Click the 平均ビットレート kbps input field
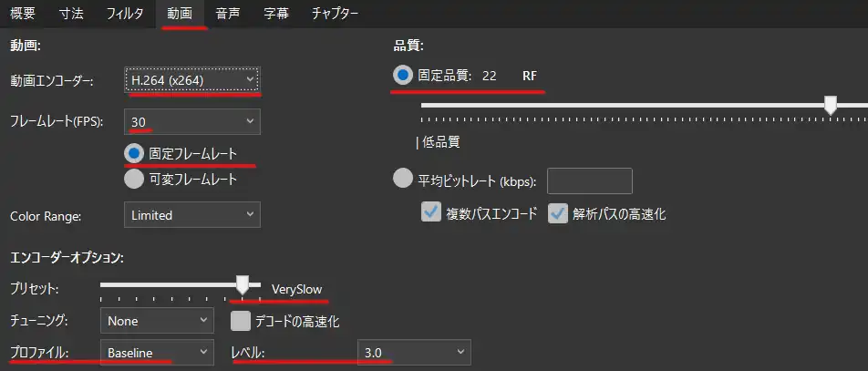The image size is (868, 371). (x=589, y=180)
